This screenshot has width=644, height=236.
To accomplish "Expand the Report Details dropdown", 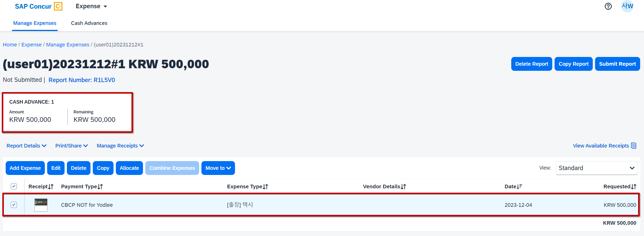I will (26, 146).
